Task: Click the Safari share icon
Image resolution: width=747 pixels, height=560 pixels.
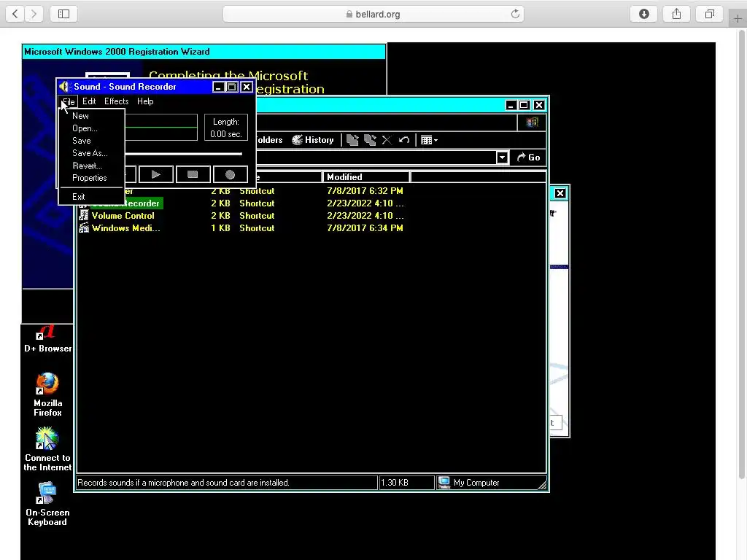Action: click(x=676, y=14)
